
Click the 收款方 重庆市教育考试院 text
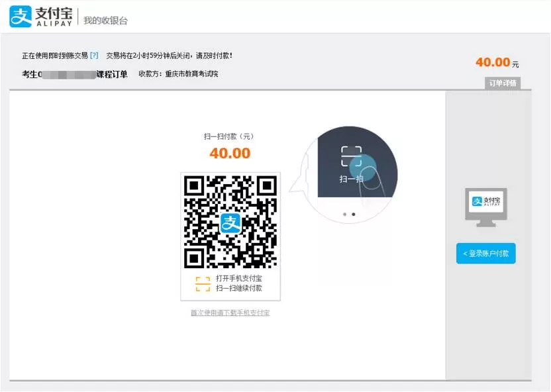[x=178, y=74]
